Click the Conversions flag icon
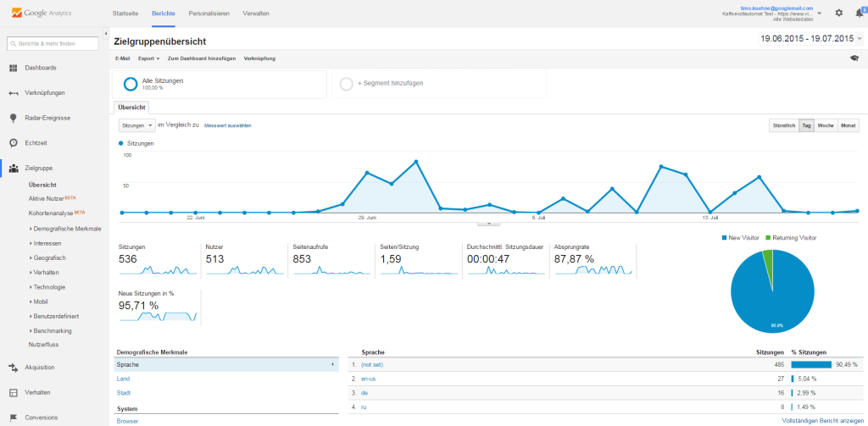 click(x=14, y=418)
